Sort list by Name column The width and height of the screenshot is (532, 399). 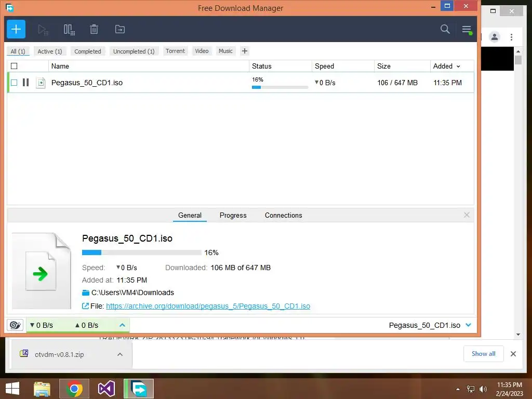point(149,66)
